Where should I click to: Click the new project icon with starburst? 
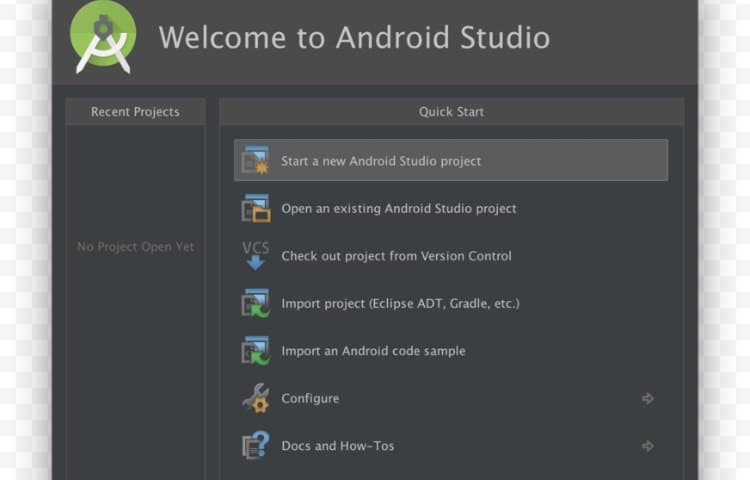coord(256,160)
